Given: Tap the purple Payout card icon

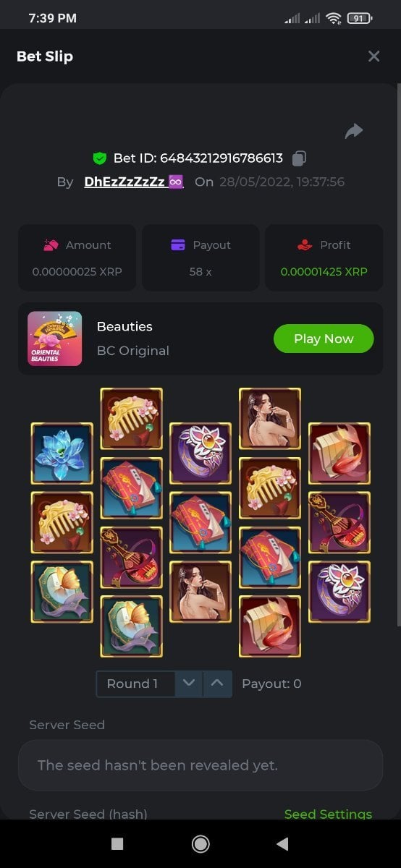Looking at the screenshot, I should point(178,245).
